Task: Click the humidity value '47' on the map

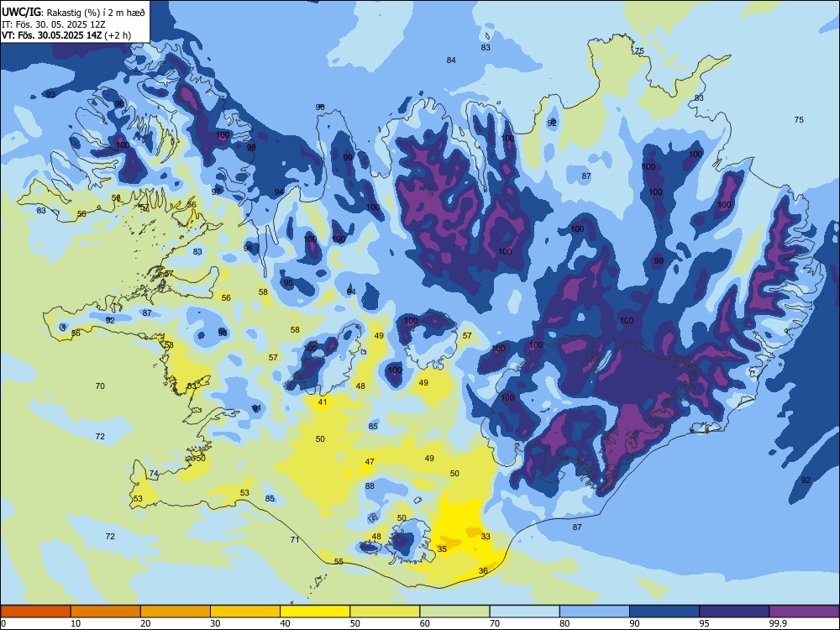Action: coord(370,461)
